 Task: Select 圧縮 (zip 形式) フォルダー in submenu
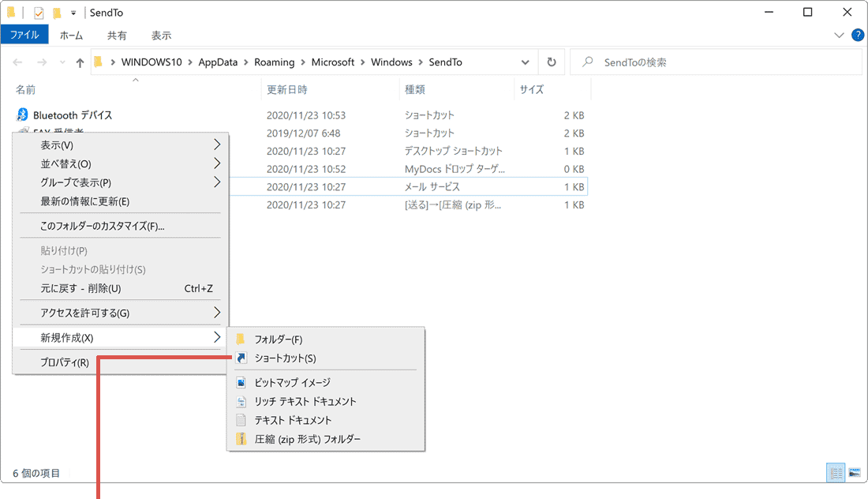click(307, 439)
